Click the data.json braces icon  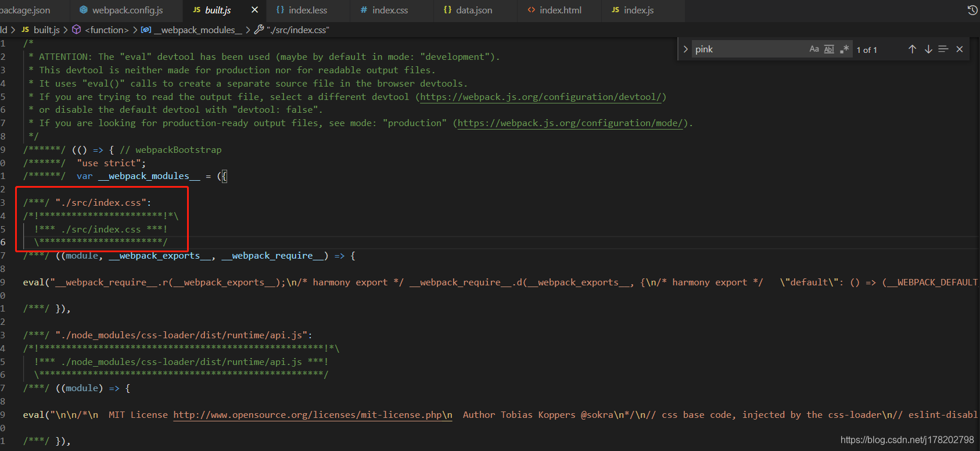click(x=447, y=10)
